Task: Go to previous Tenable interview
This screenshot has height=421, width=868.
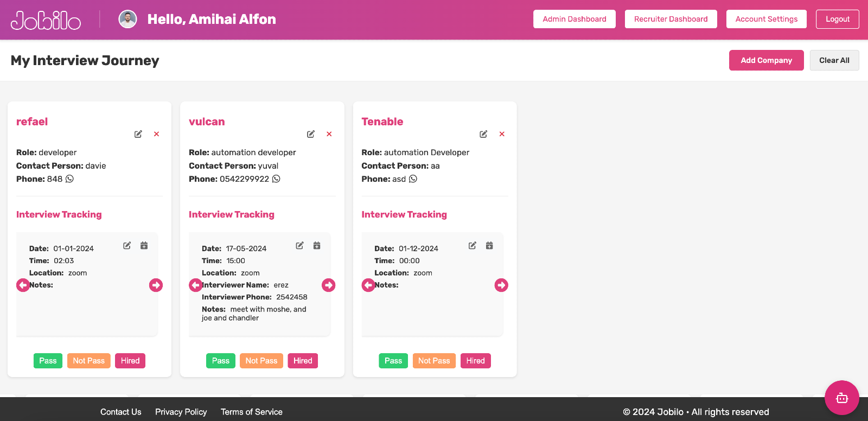Action: (x=368, y=285)
